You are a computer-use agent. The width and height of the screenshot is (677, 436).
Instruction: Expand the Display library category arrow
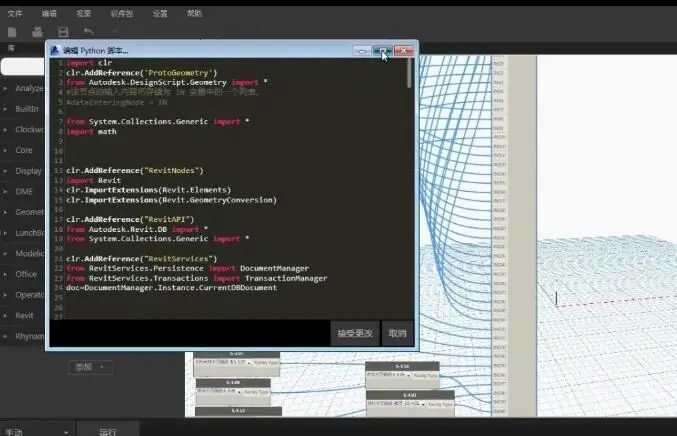pos(5,171)
